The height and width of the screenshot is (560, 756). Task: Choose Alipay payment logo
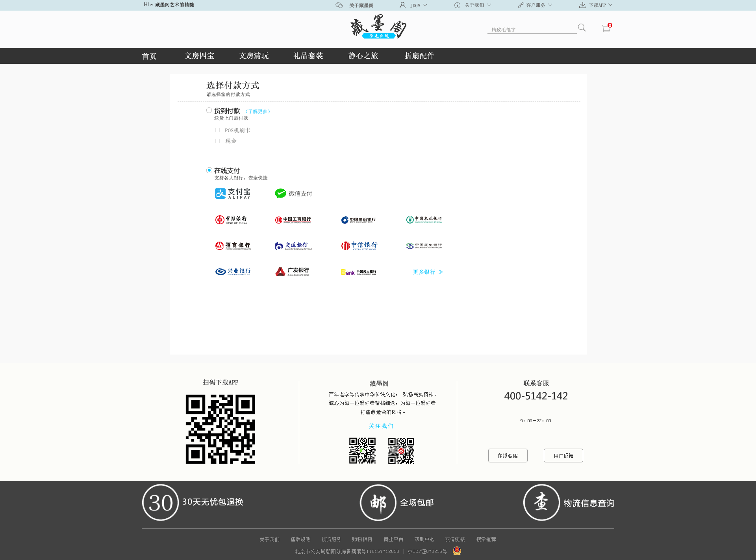coord(232,193)
